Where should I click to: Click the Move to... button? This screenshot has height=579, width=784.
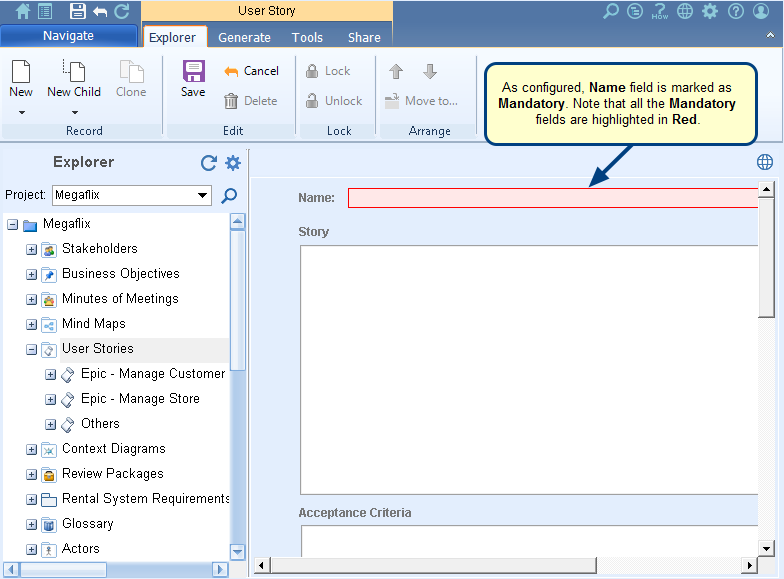pyautogui.click(x=421, y=101)
